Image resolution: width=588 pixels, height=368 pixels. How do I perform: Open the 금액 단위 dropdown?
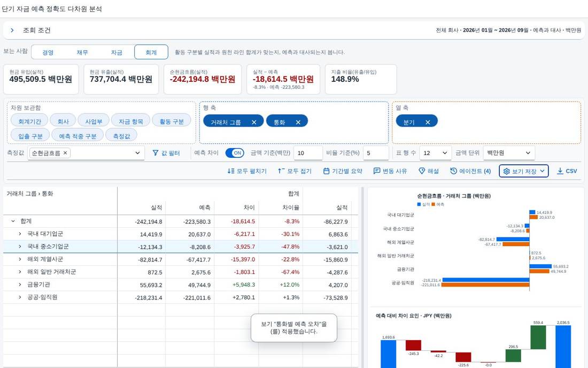point(509,153)
